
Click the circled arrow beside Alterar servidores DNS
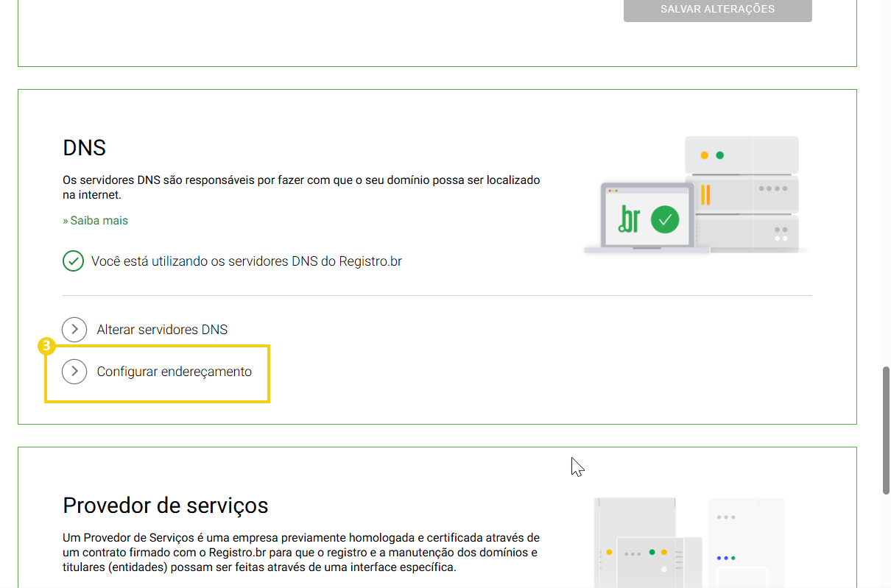[74, 330]
